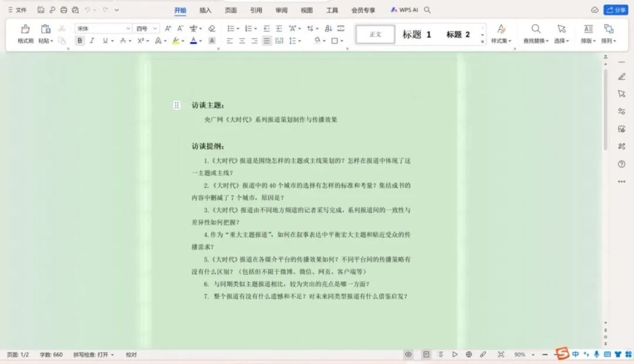Open the font size dropdown showing 四号

[155, 28]
